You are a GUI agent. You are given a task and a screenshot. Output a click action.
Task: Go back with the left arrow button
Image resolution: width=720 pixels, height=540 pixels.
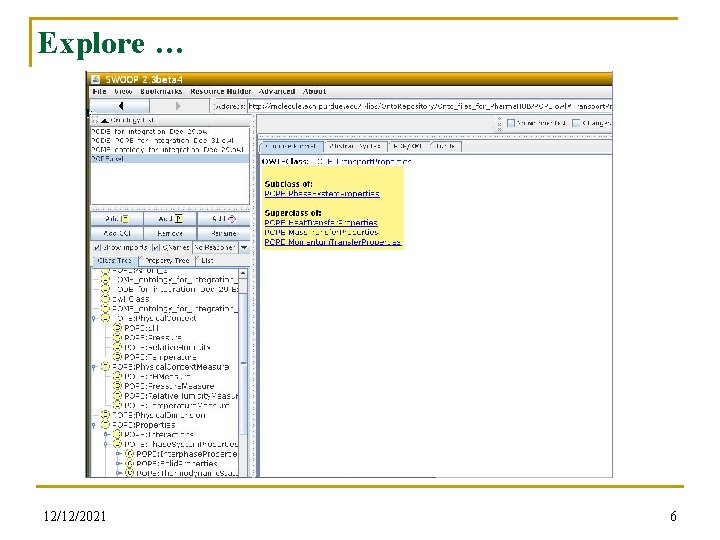(x=120, y=107)
